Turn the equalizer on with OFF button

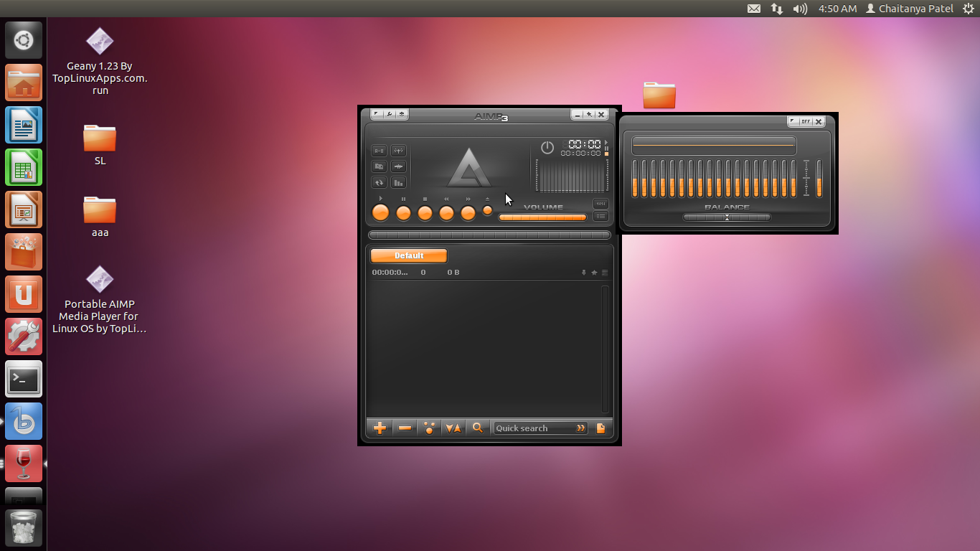[806, 122]
